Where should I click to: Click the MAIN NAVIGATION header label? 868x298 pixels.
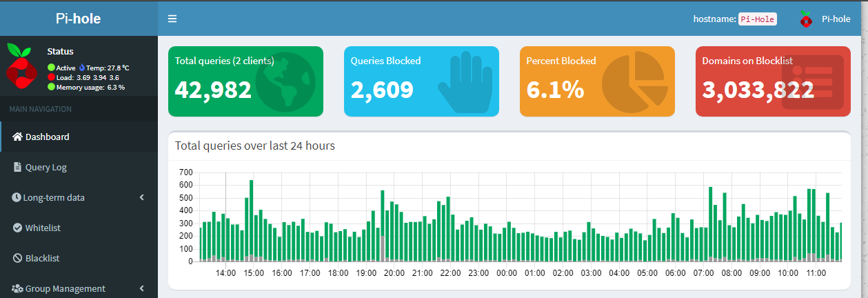(x=40, y=109)
